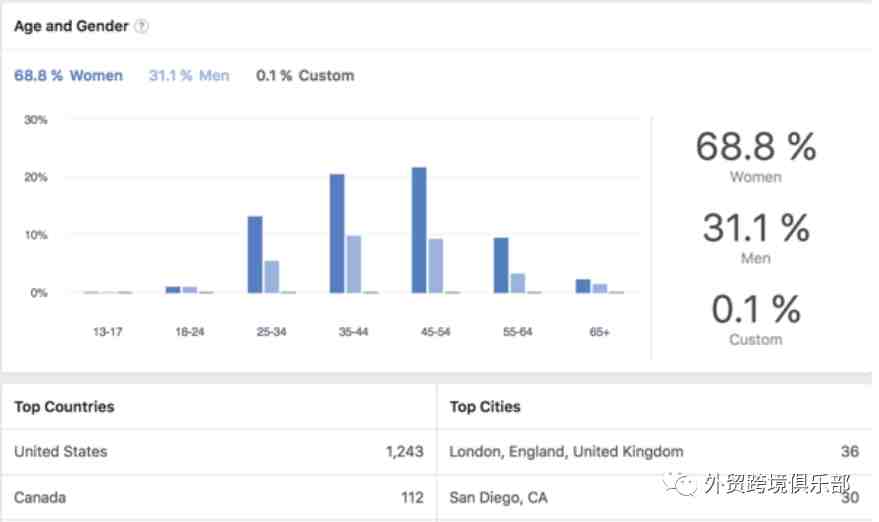Click the Men bar for ages 35-44
The image size is (879, 522).
pyautogui.click(x=354, y=264)
